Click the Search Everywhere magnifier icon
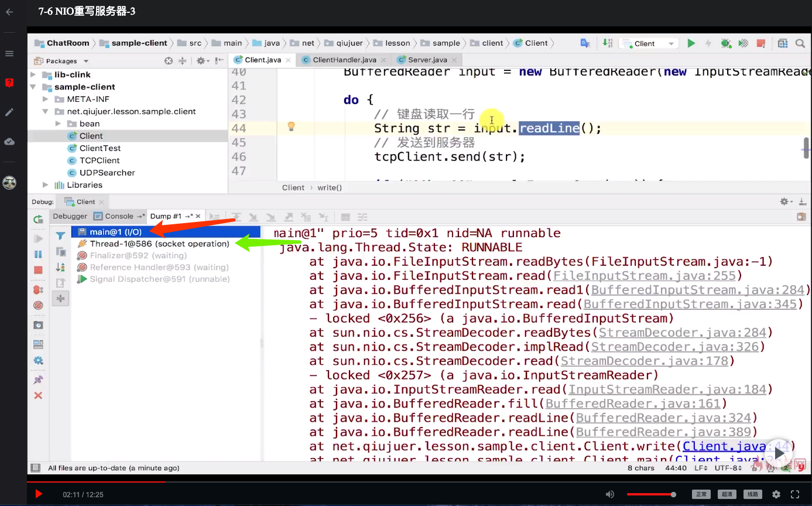Screen dimensions: 812x506 [x=800, y=43]
